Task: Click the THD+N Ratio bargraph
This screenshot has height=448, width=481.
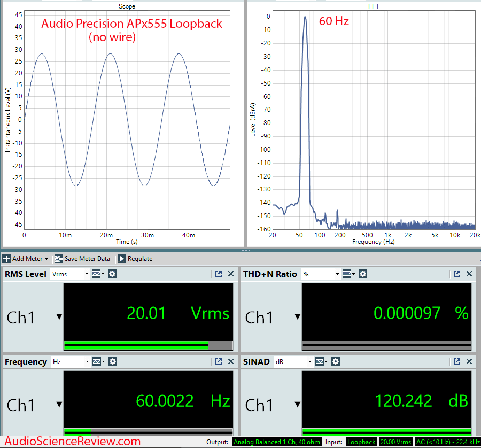Action: 386,345
